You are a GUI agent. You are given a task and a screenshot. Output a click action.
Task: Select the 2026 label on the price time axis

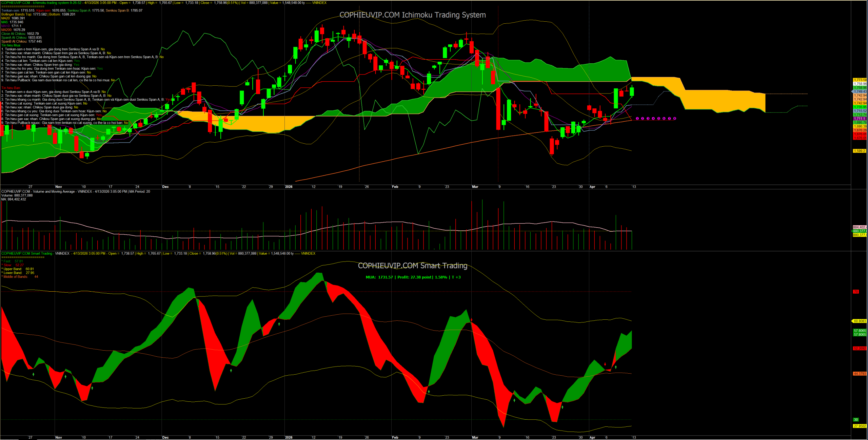(289, 187)
